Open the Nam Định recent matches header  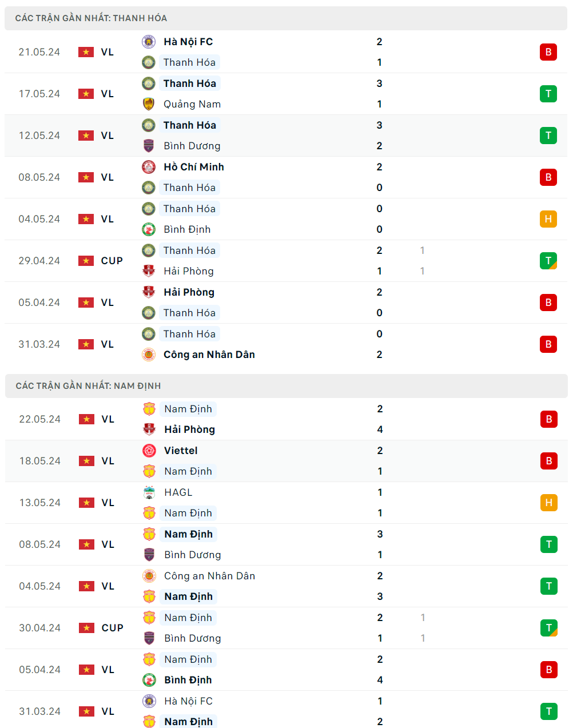click(x=88, y=386)
